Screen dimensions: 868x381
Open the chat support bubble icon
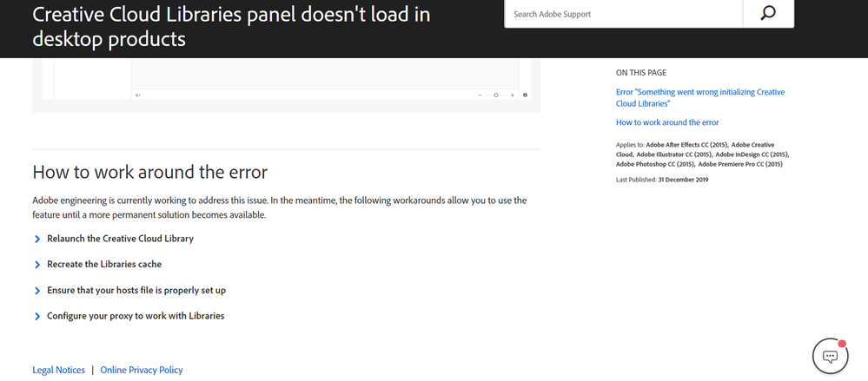point(830,356)
